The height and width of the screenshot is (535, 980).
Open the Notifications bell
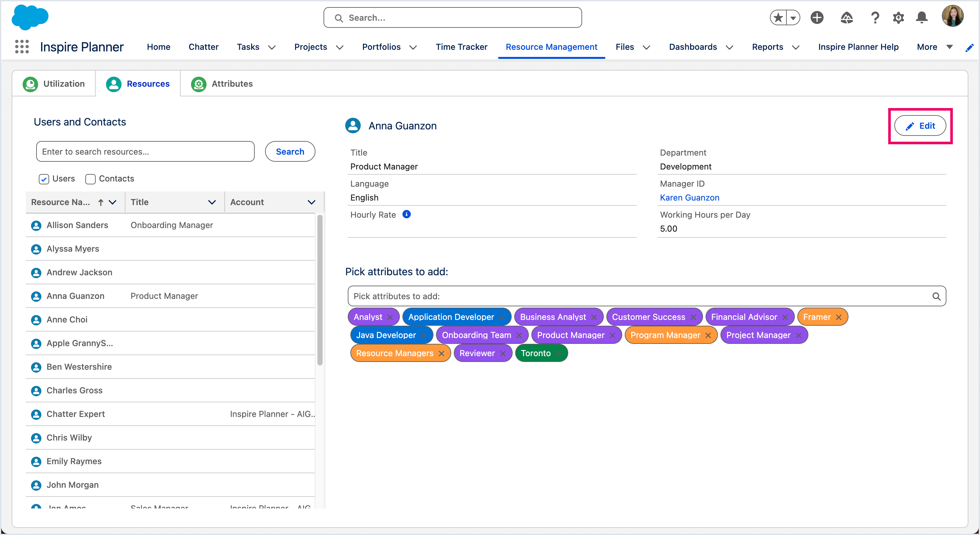pyautogui.click(x=921, y=17)
